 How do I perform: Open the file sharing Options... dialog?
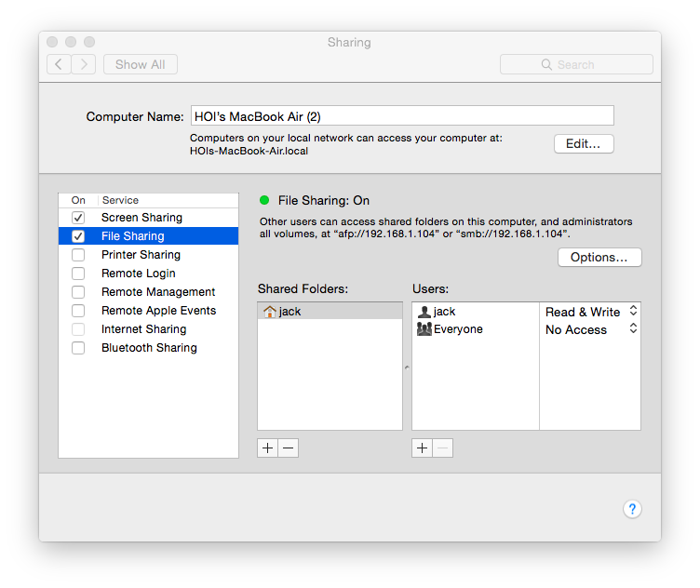pos(599,258)
